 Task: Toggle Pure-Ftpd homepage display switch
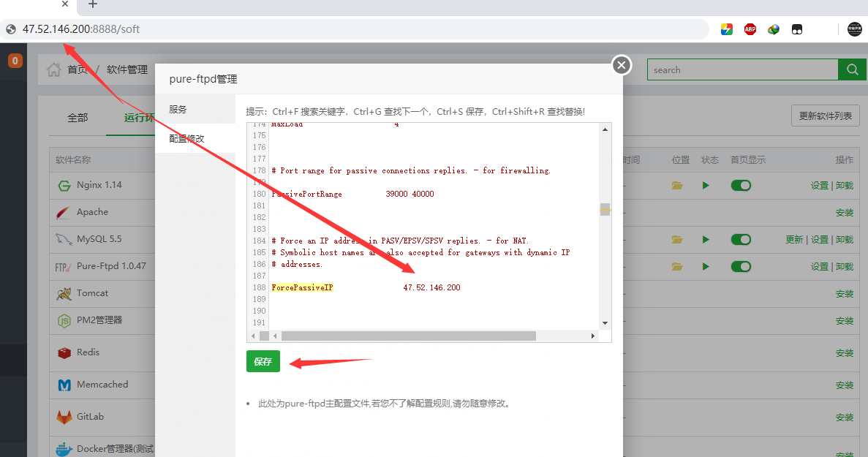point(741,267)
